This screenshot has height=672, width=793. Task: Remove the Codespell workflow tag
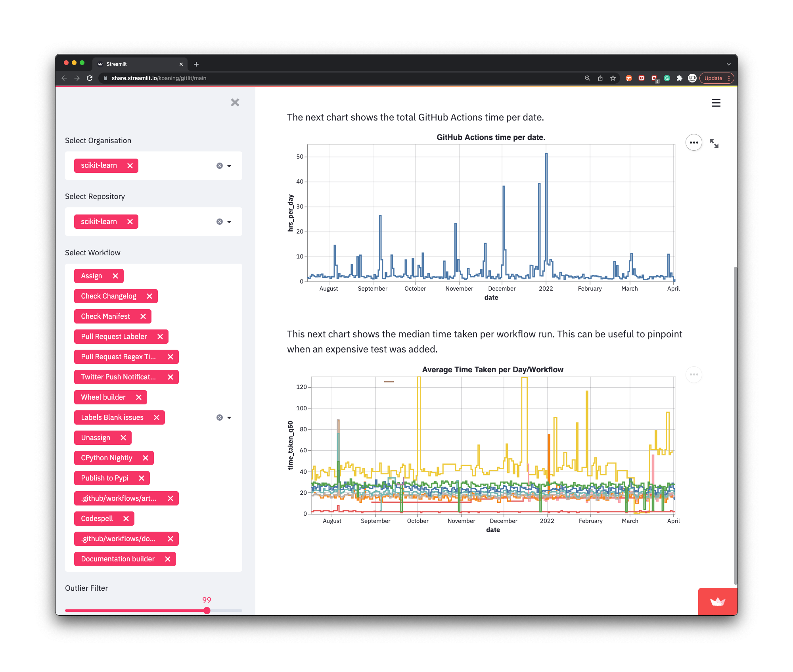[x=126, y=519]
